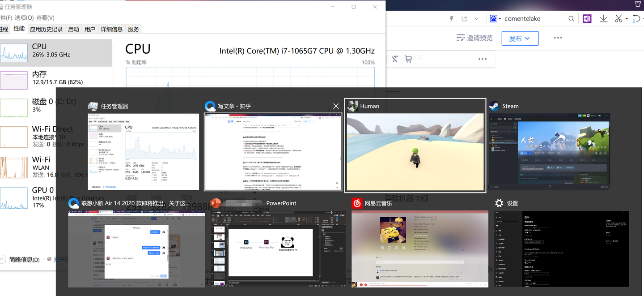Viewport: 644px width, 296px height.
Task: Select GPU 0 entry in performance sidebar
Action: click(56, 197)
